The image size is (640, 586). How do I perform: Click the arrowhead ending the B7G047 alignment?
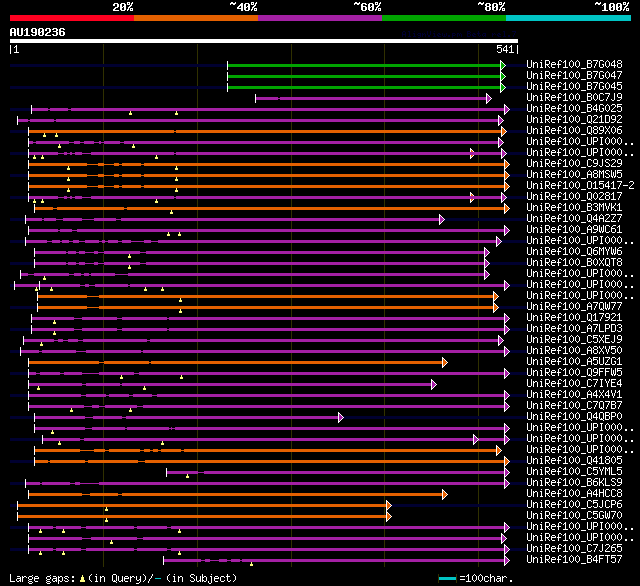point(503,76)
